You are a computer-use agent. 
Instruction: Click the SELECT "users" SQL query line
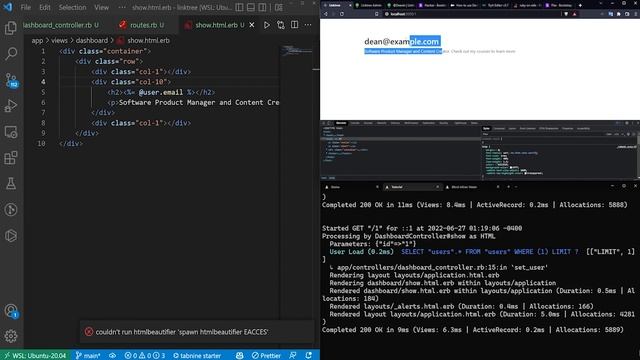pos(490,252)
